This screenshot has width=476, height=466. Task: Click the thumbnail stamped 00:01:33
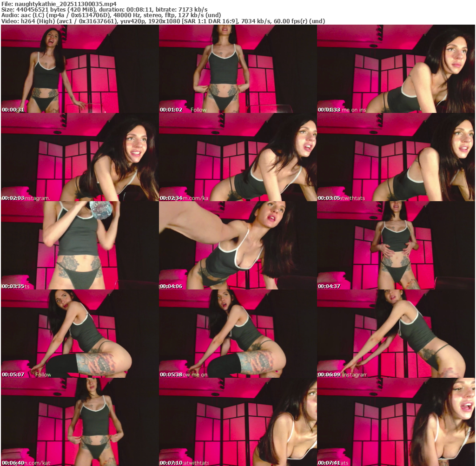(396, 69)
